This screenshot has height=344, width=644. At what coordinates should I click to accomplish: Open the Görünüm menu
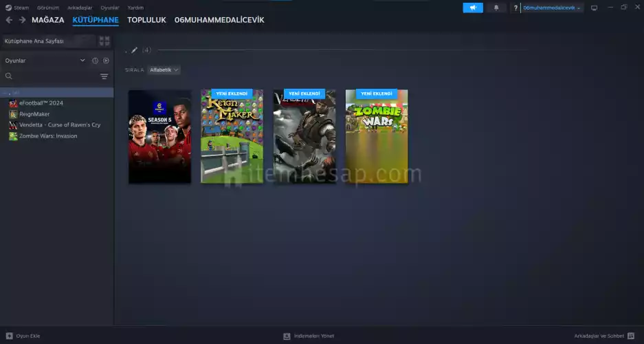coord(47,8)
